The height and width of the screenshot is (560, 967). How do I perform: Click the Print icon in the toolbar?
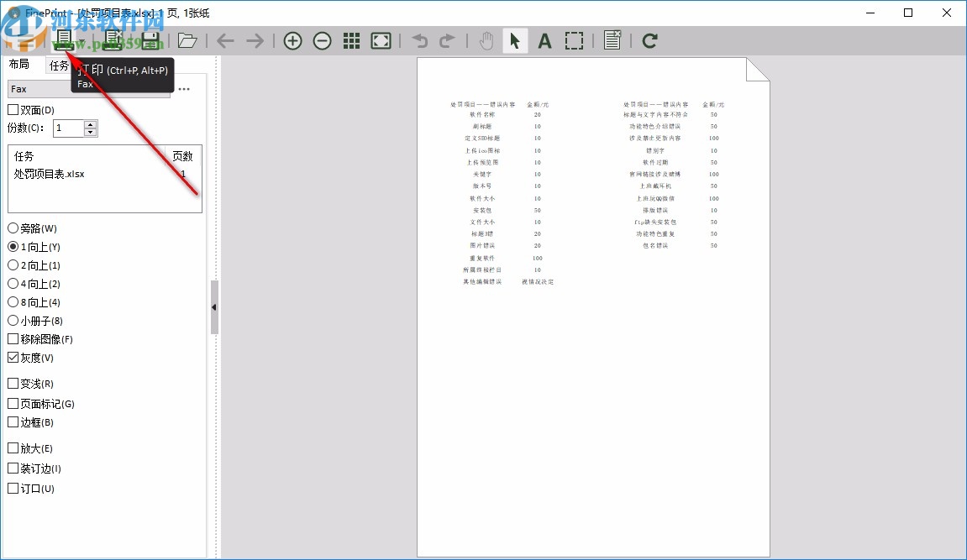(66, 39)
